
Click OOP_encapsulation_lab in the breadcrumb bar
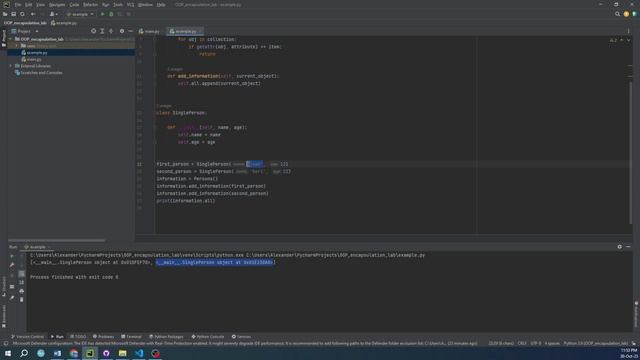pyautogui.click(x=25, y=23)
